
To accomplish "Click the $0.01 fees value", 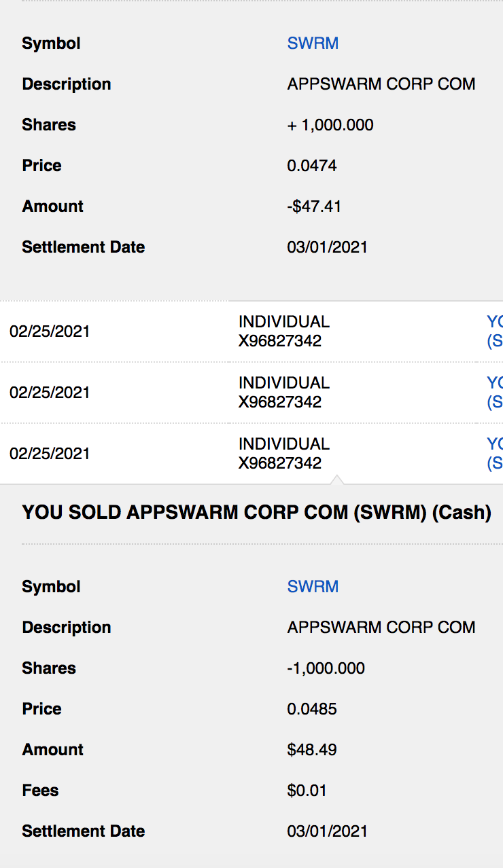I will pyautogui.click(x=307, y=791).
